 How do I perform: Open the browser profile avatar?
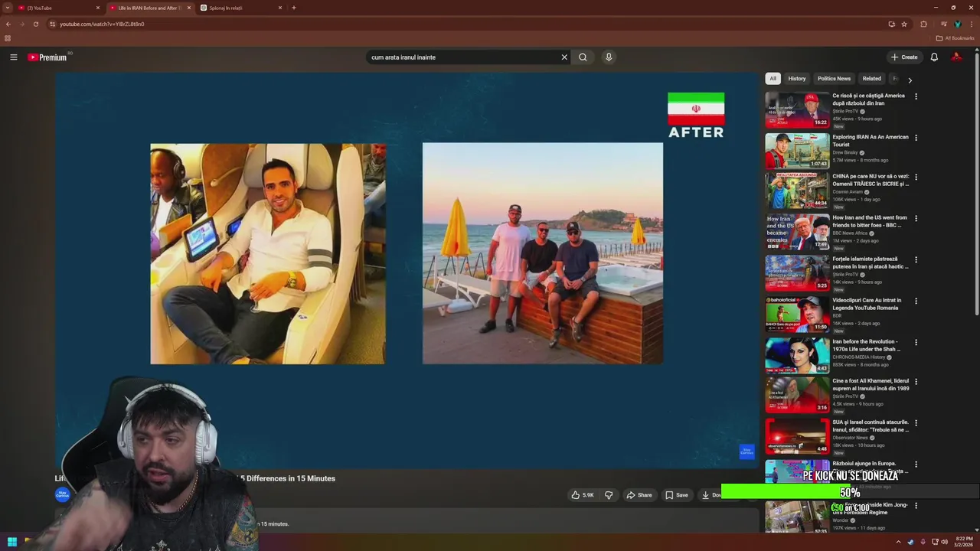pos(957,24)
